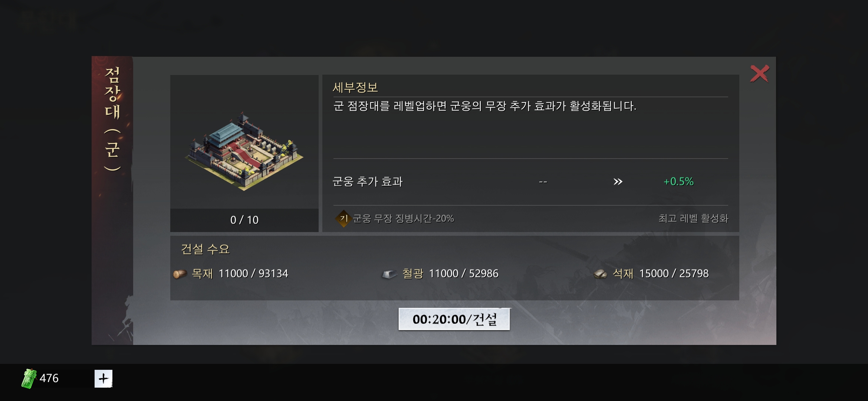The width and height of the screenshot is (868, 401).
Task: Click the stone icon beside 석재
Action: [600, 274]
